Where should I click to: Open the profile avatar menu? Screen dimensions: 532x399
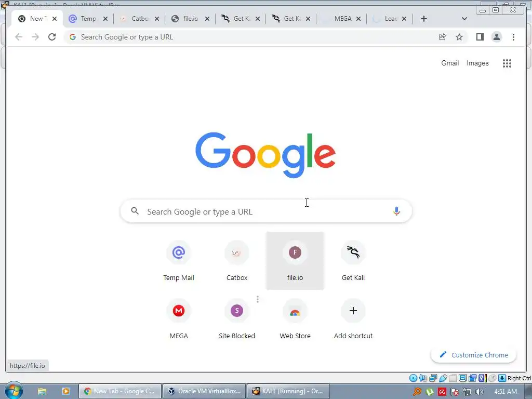[496, 37]
